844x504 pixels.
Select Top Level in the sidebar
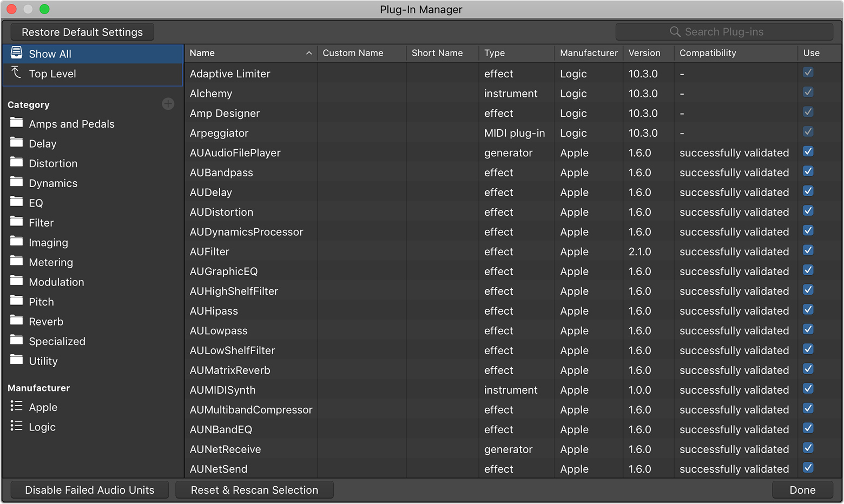click(x=93, y=74)
